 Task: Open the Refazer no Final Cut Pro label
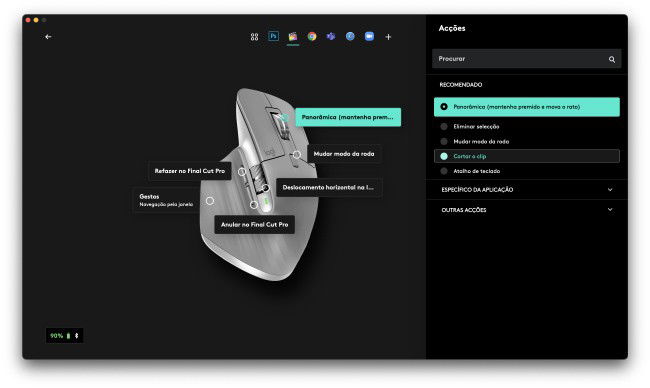[190, 171]
